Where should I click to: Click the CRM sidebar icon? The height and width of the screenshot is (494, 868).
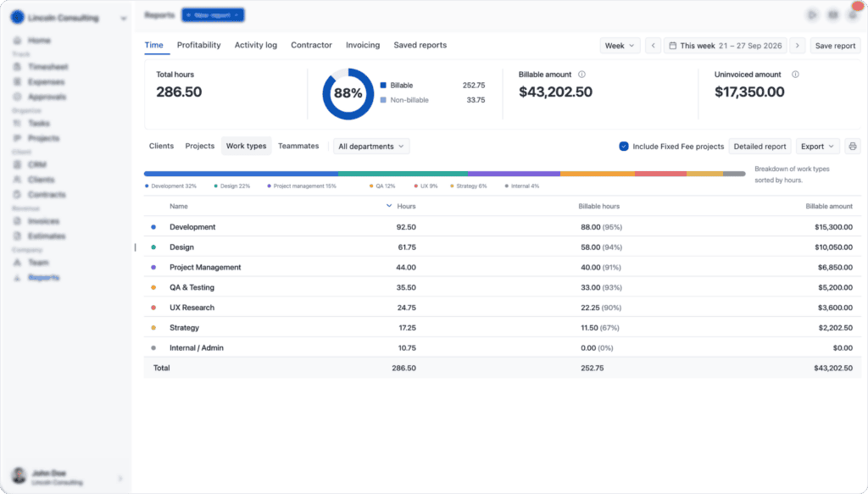[17, 164]
